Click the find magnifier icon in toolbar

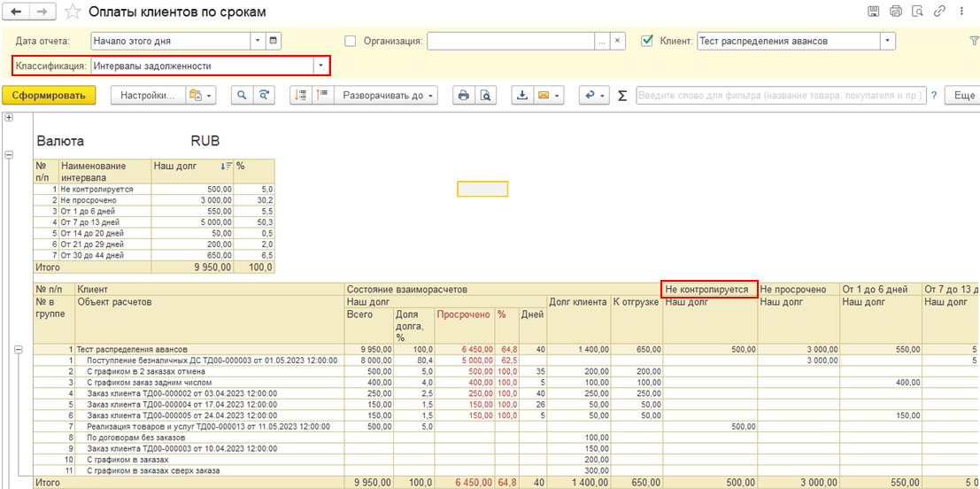(x=241, y=96)
